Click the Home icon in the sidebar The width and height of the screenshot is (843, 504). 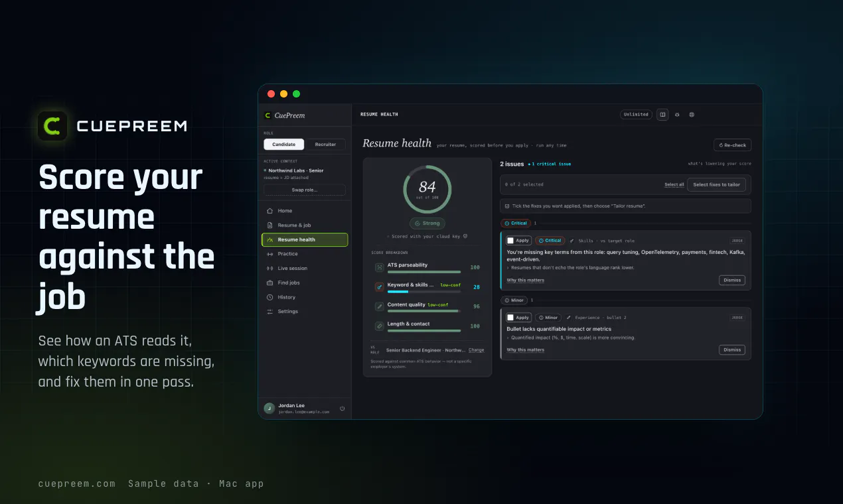click(270, 211)
